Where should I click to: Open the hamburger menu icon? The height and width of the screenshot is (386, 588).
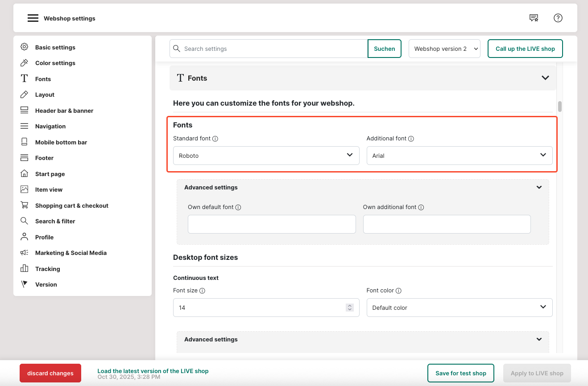33,18
